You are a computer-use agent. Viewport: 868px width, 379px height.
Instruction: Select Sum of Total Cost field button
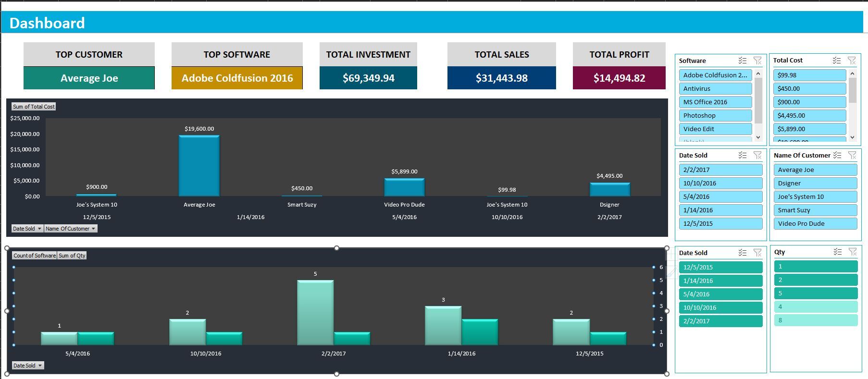(34, 107)
